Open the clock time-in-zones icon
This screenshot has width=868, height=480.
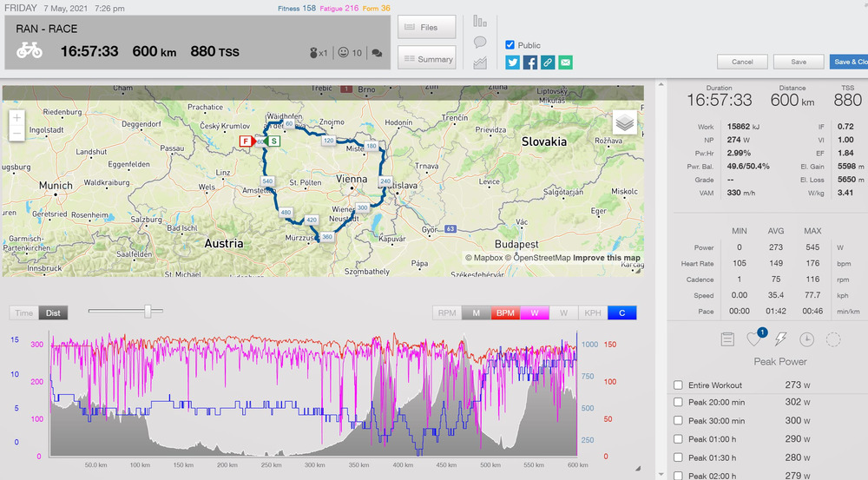pos(807,340)
